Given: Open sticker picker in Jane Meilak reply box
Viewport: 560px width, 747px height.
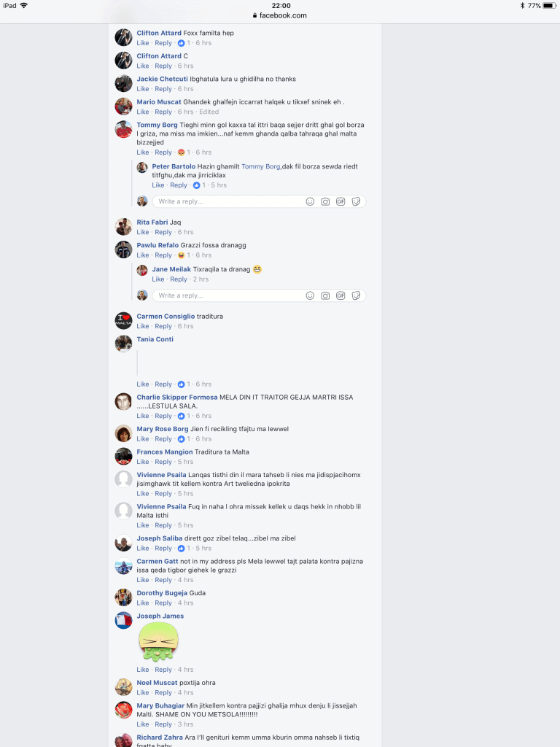Looking at the screenshot, I should click(356, 295).
